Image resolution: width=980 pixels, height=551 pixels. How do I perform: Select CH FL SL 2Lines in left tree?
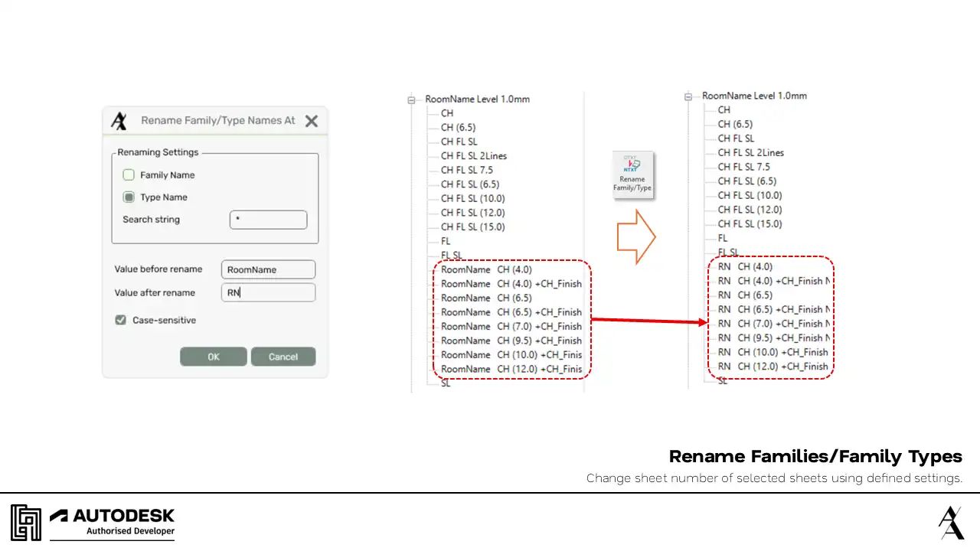[473, 156]
